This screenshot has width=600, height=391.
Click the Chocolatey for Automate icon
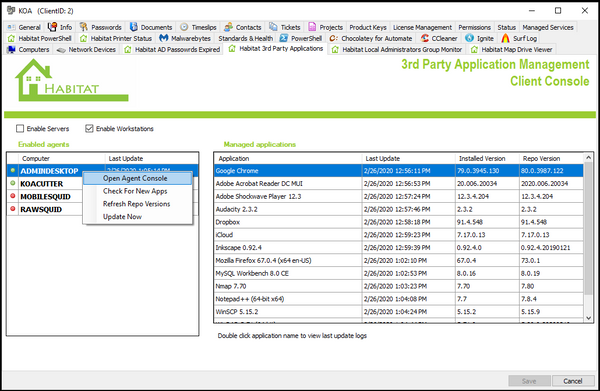pos(333,38)
